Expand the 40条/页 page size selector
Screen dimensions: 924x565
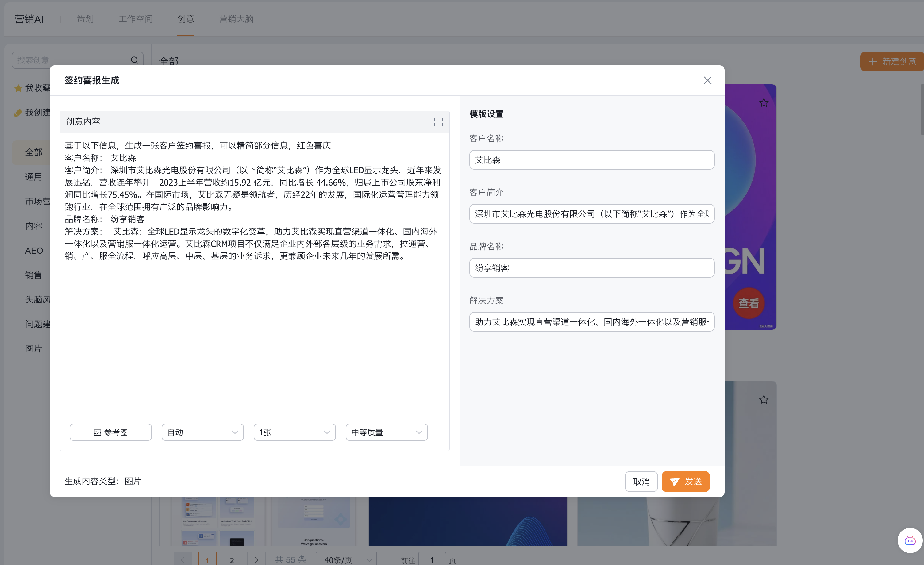[x=347, y=559]
